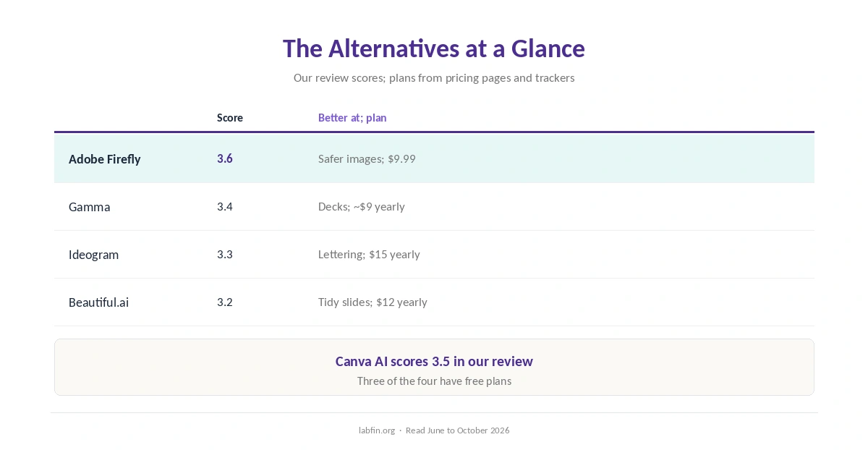Click 'Tidy slides; $12 yearly' cell
Viewport: 868px width, 450px height.
coord(373,302)
